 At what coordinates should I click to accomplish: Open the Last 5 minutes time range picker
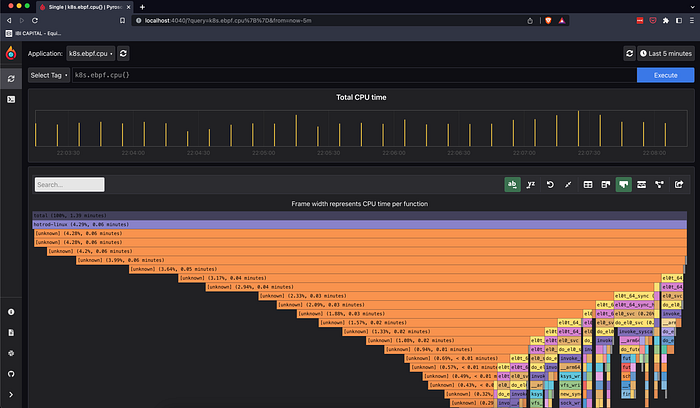click(666, 54)
